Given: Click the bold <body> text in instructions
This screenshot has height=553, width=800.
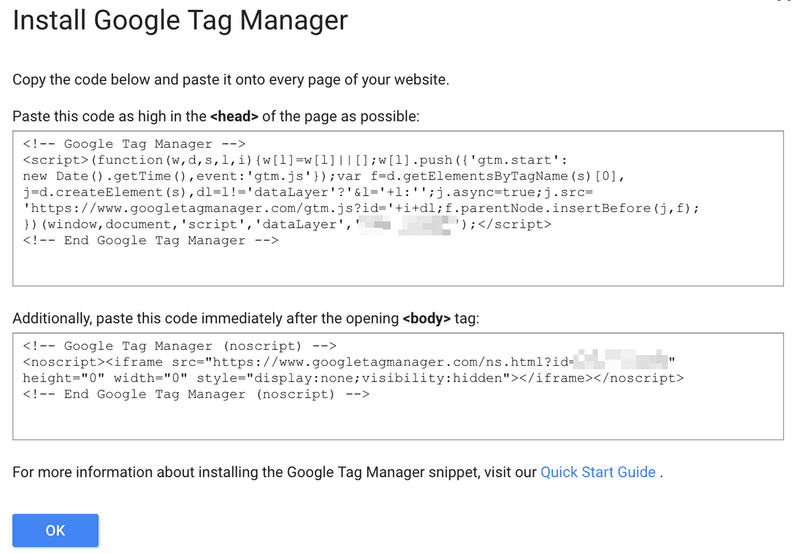Looking at the screenshot, I should (x=427, y=318).
